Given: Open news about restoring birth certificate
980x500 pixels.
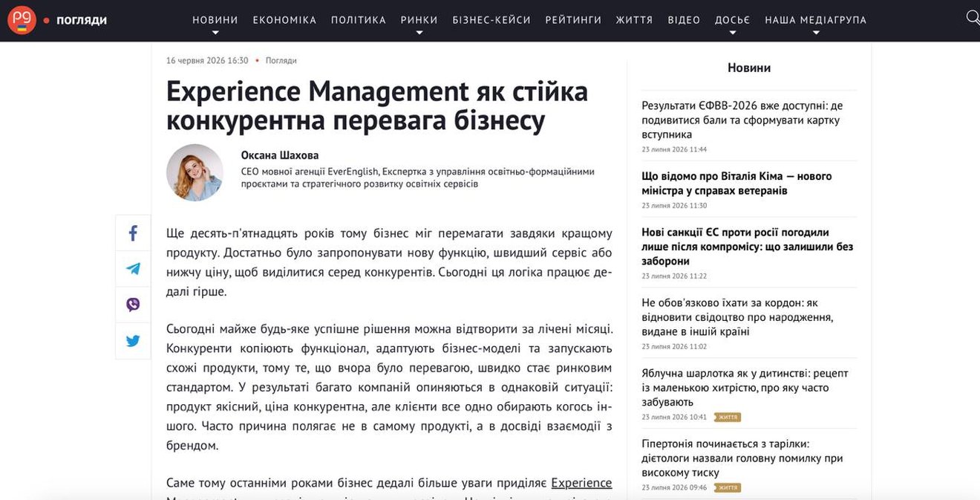Looking at the screenshot, I should [737, 317].
